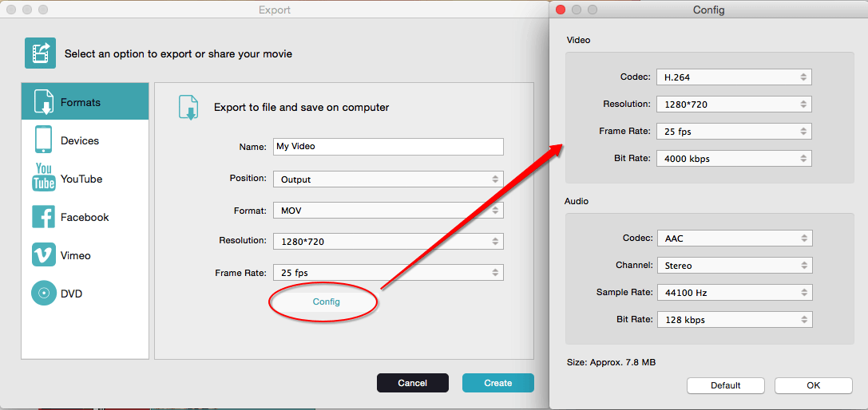Click the Formats file icon in sidebar
Screen dimensions: 868x410
tap(43, 102)
